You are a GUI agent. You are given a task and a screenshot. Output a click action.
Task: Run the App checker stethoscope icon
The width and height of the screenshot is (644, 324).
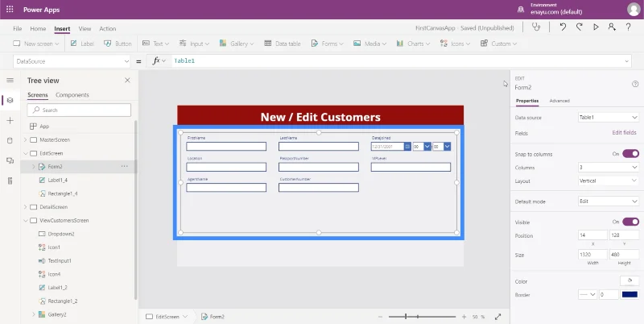[536, 27]
